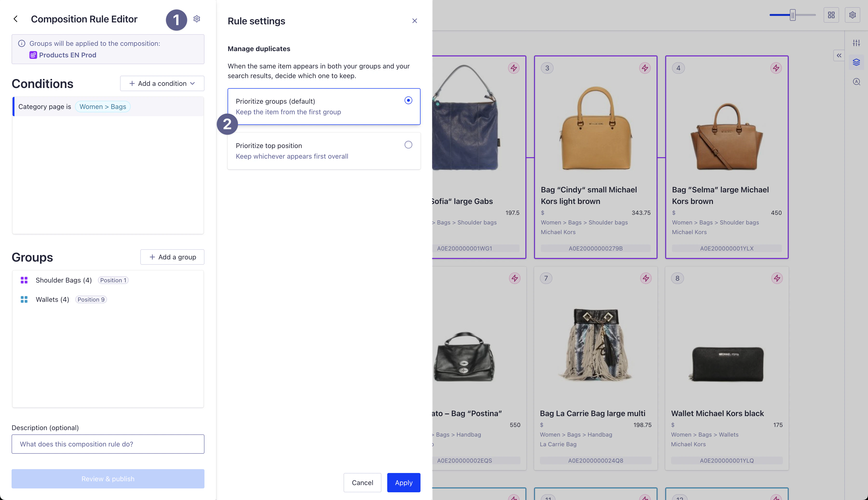Image resolution: width=868 pixels, height=500 pixels.
Task: Select the Wallets (4) group
Action: click(x=52, y=299)
